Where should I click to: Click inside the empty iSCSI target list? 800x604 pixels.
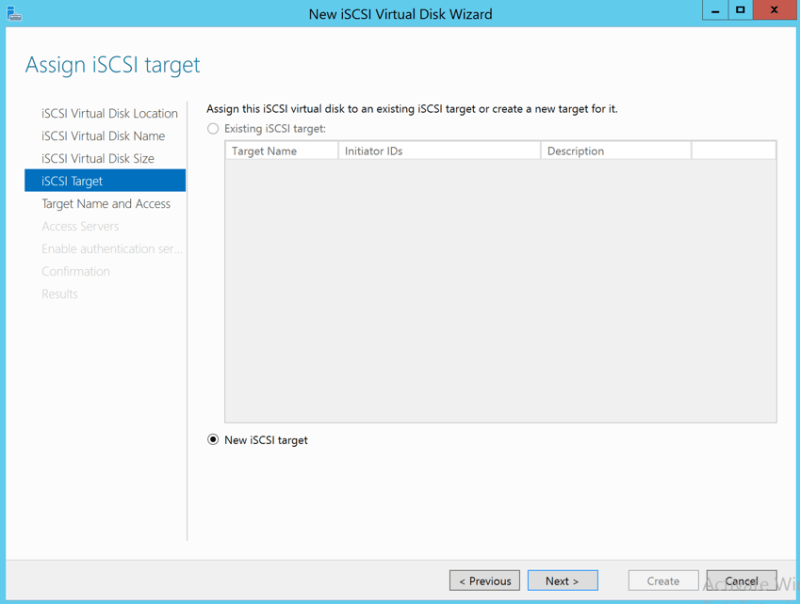pos(500,290)
